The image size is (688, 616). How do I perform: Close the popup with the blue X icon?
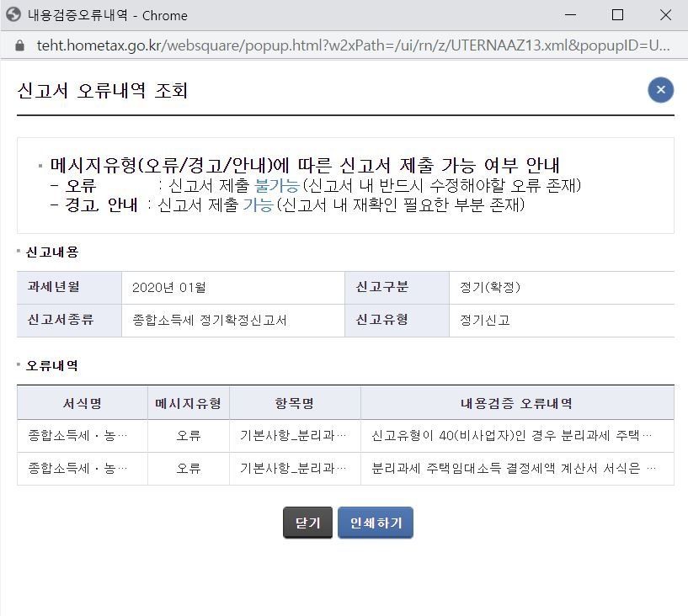(660, 90)
